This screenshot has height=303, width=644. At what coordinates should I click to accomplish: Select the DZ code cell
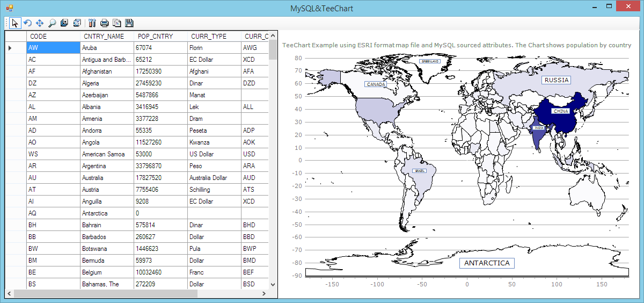click(53, 83)
